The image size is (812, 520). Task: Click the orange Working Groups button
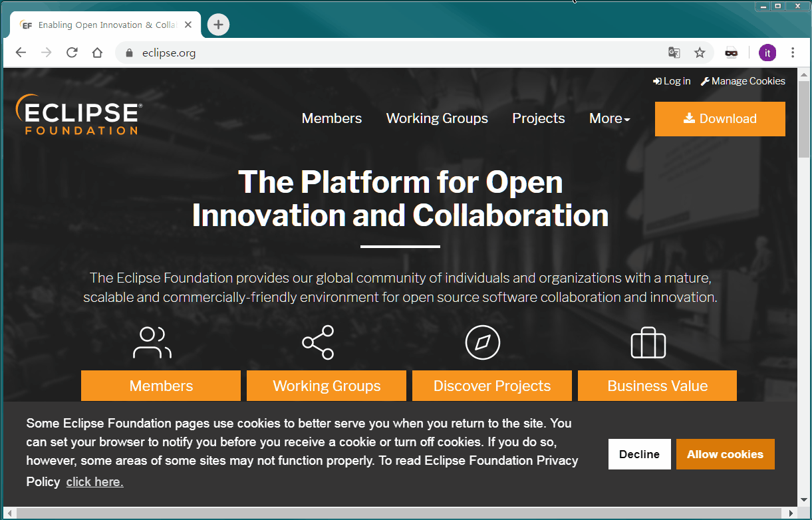point(327,386)
